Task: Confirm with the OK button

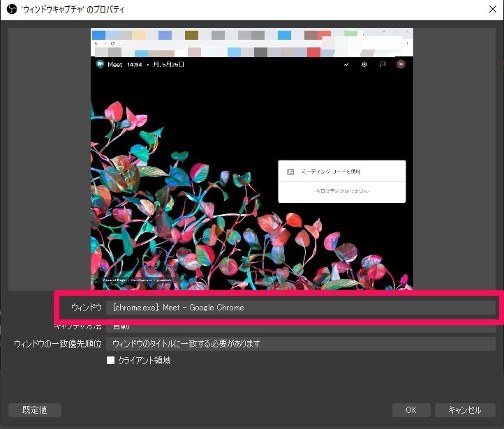Action: (x=411, y=410)
